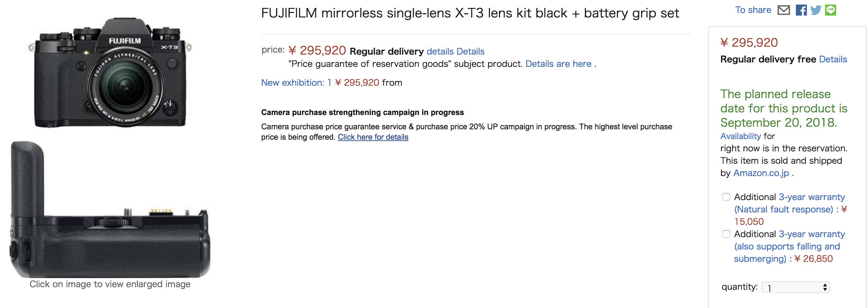Share the product via email icon

(x=783, y=10)
